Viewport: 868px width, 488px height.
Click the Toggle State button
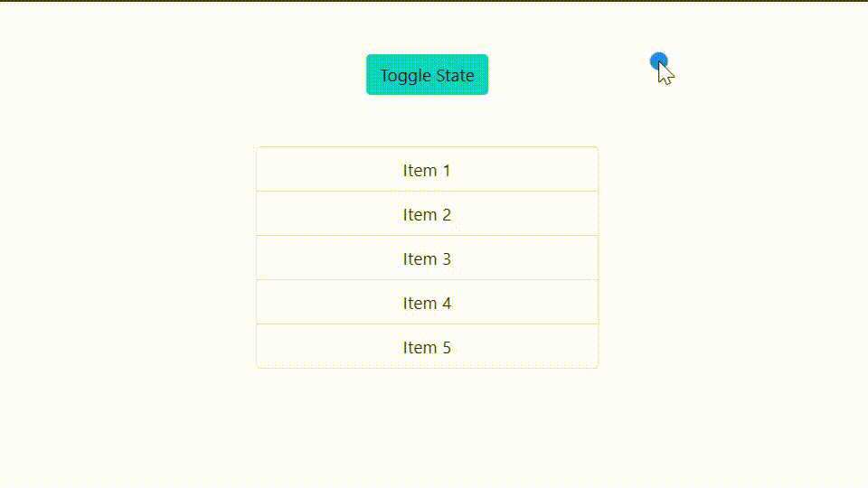point(427,75)
